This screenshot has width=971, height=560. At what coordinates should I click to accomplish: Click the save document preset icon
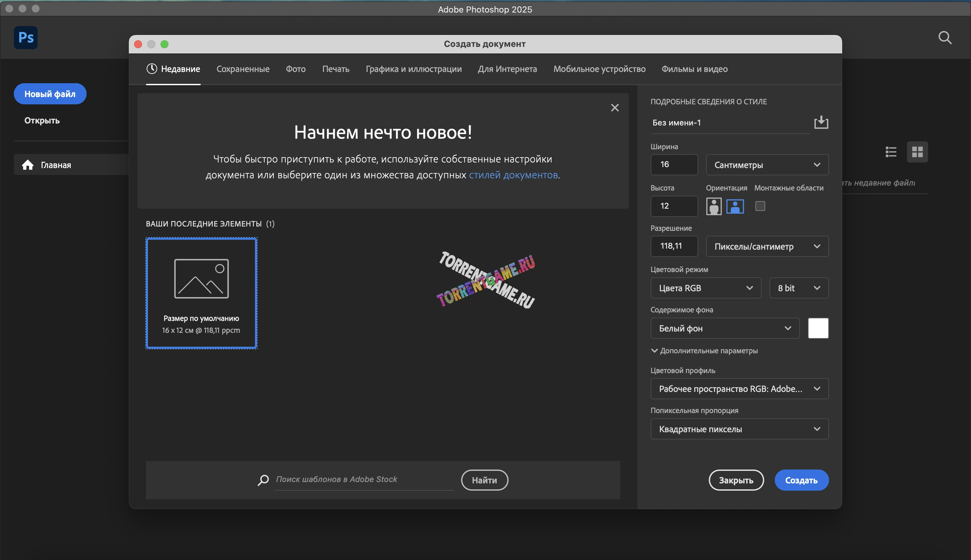tap(821, 122)
